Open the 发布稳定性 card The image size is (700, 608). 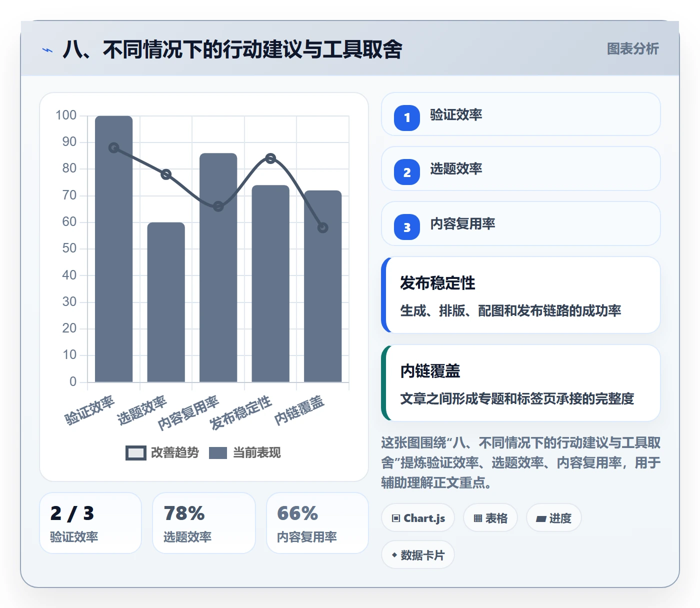click(521, 295)
